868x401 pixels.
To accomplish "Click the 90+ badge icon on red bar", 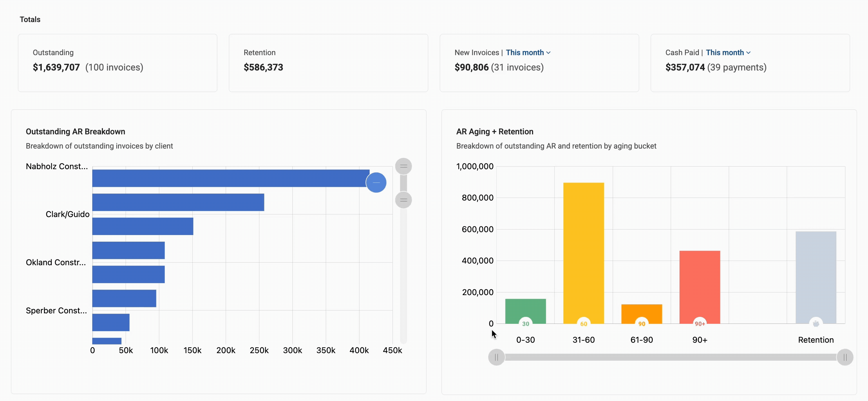I will pyautogui.click(x=699, y=324).
